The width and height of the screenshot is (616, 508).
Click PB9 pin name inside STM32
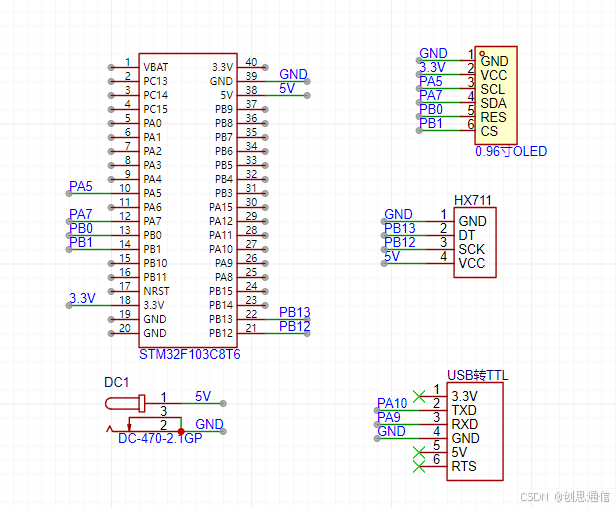[x=224, y=109]
